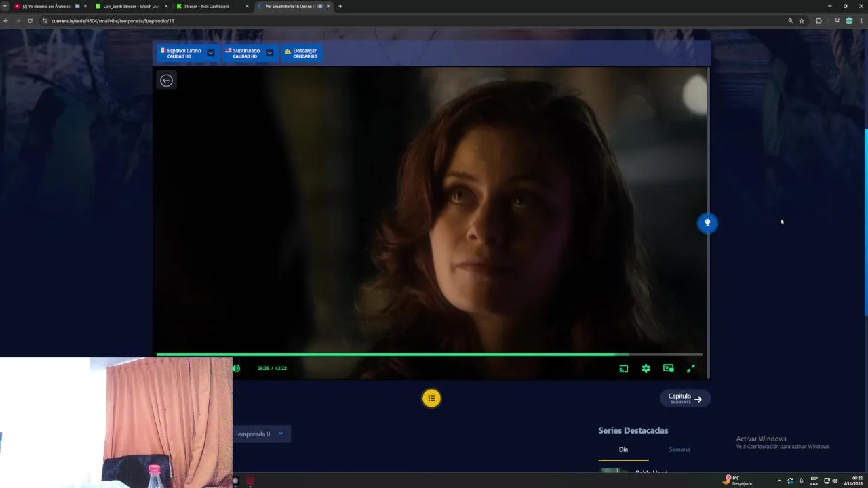Viewport: 868px width, 488px height.
Task: Toggle picture-in-picture mode in player
Action: pyautogui.click(x=668, y=369)
